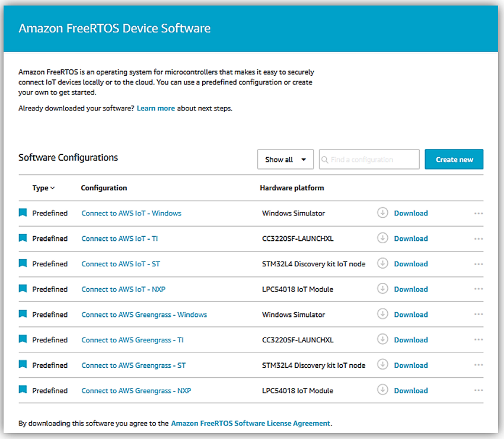Click the bookmark icon beside Connect to AWS IoT - ST
Image resolution: width=504 pixels, height=439 pixels.
[x=23, y=264]
